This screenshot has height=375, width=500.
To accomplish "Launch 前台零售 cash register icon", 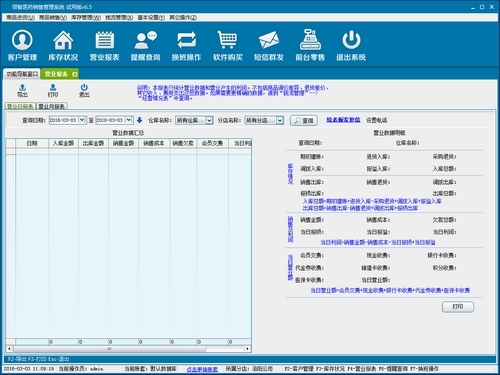I will pos(310,45).
